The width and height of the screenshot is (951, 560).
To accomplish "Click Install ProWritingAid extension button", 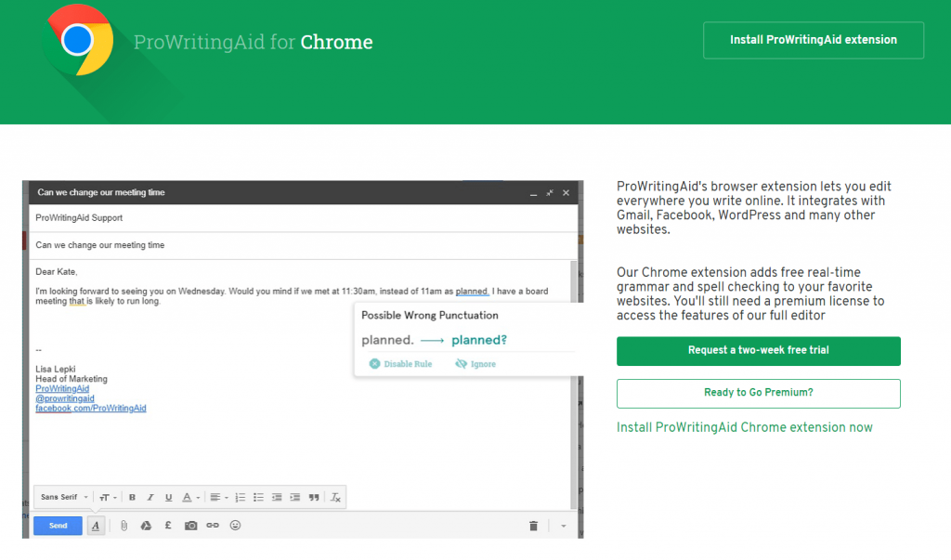I will click(x=814, y=40).
